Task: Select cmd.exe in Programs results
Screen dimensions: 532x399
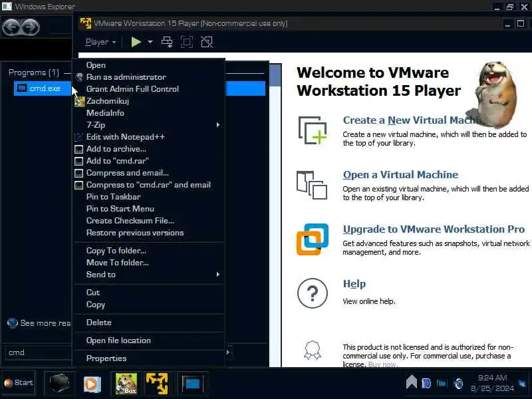Action: pos(43,88)
